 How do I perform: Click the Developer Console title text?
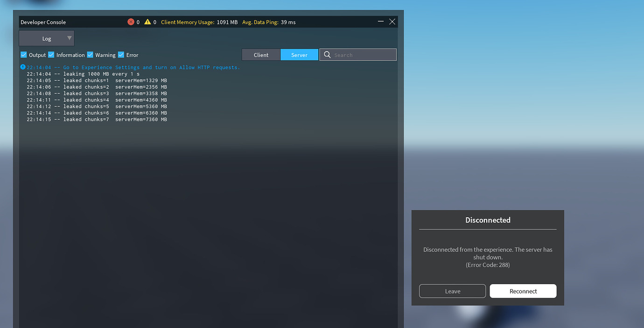43,22
